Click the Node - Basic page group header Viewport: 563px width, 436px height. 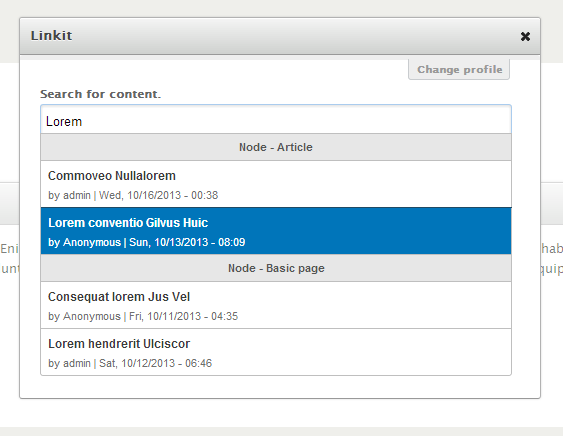(276, 268)
